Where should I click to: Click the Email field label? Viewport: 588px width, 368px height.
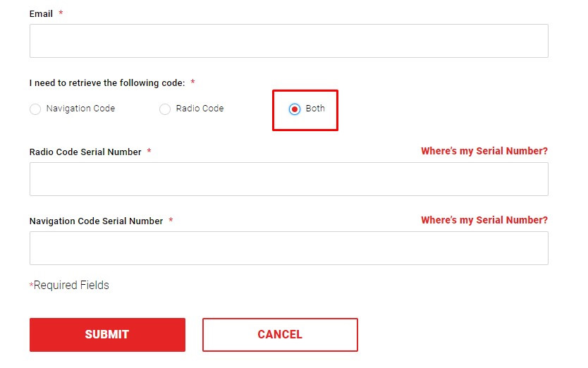click(41, 14)
